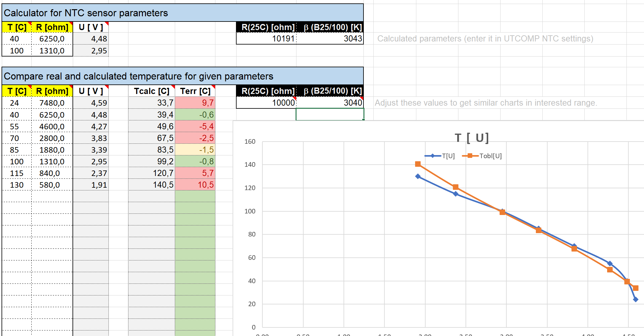Click T [C] header in top calculator table
This screenshot has width=644, height=336.
coord(17,27)
